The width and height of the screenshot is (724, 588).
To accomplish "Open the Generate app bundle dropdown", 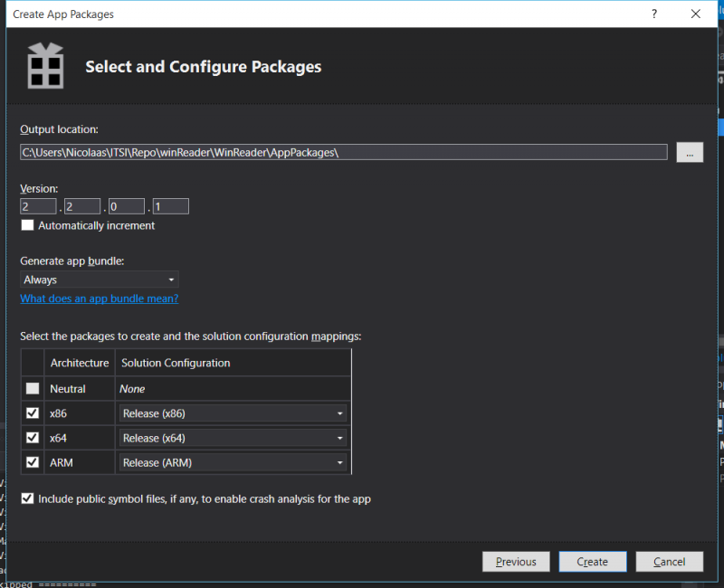I will pos(100,280).
